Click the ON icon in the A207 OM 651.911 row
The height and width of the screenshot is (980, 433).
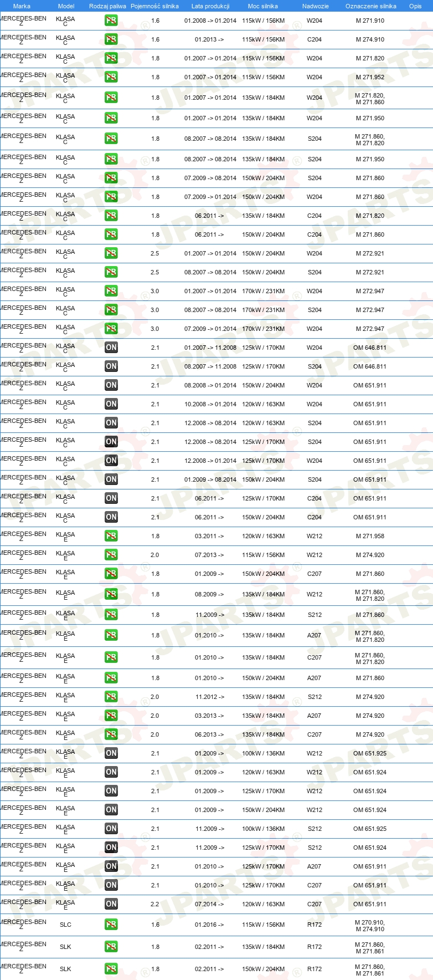point(111,866)
